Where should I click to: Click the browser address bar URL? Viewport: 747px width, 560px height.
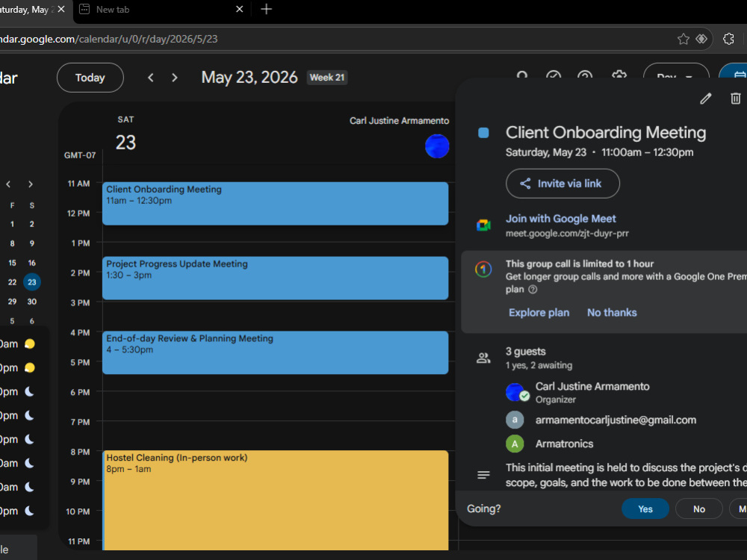(x=108, y=39)
